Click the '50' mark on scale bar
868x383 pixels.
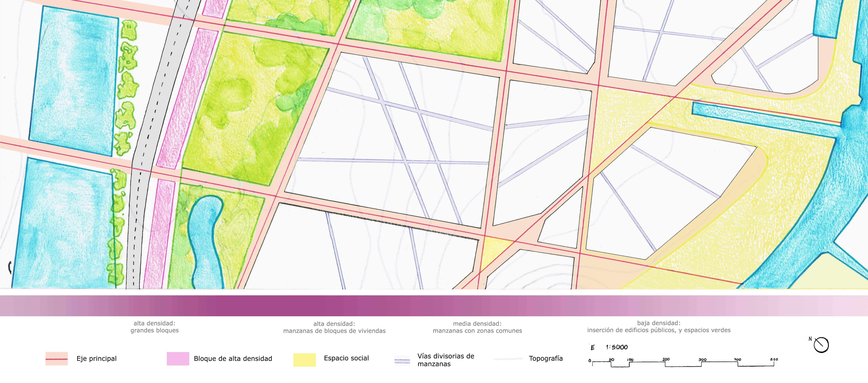(611, 360)
